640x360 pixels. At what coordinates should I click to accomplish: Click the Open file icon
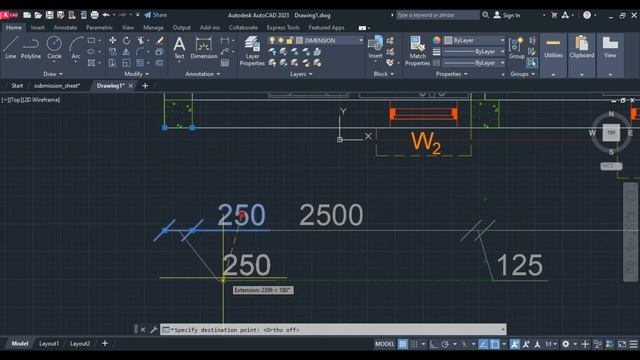pos(38,15)
